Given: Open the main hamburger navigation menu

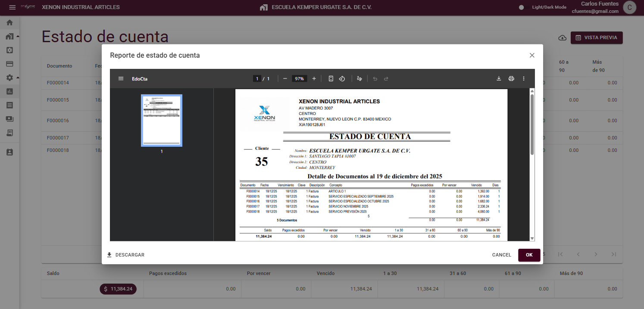Looking at the screenshot, I should [x=12, y=7].
